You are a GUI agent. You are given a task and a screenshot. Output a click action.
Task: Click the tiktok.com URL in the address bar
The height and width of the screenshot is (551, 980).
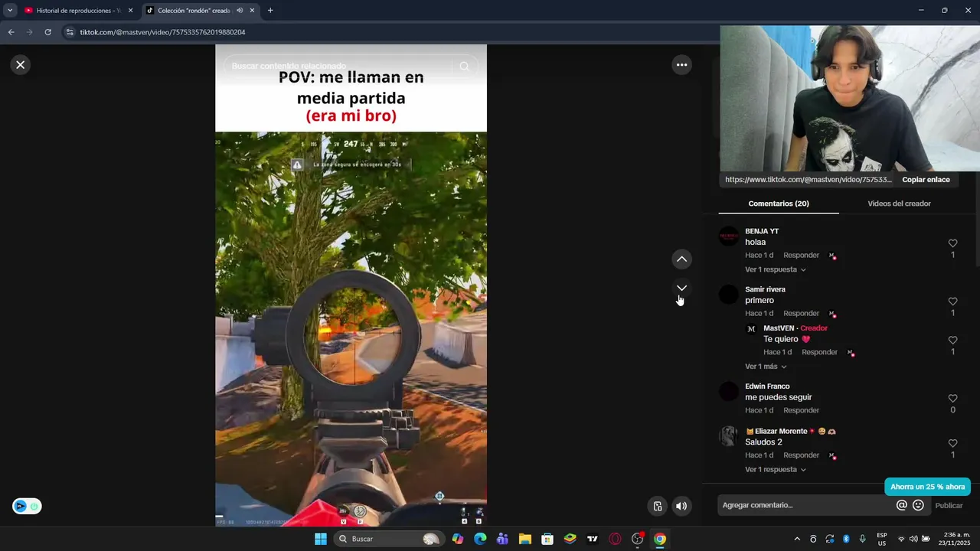pyautogui.click(x=162, y=32)
